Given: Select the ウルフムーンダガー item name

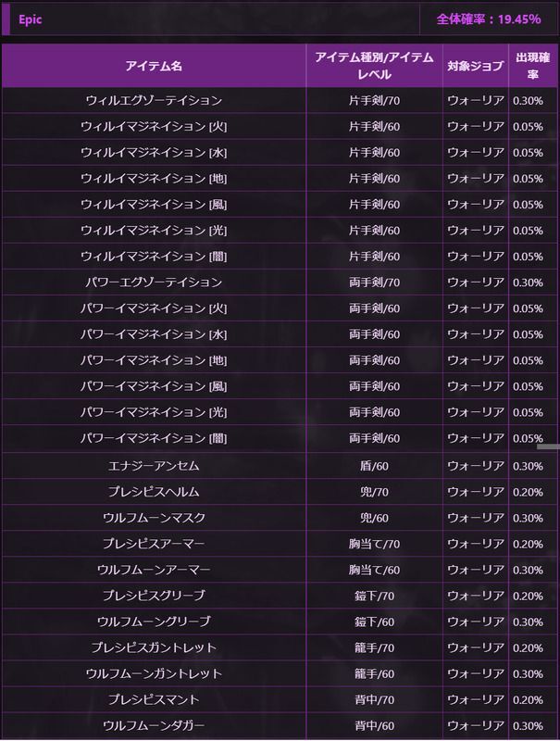Looking at the screenshot, I should [154, 724].
